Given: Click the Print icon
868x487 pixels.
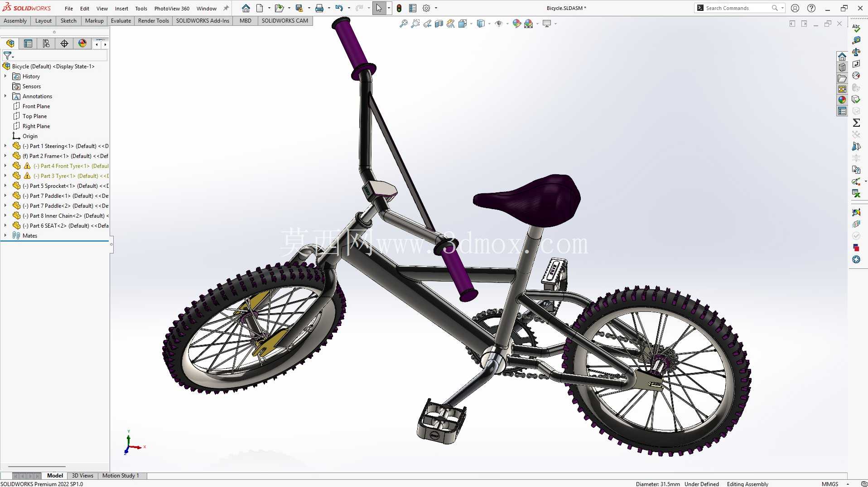Looking at the screenshot, I should pos(319,8).
